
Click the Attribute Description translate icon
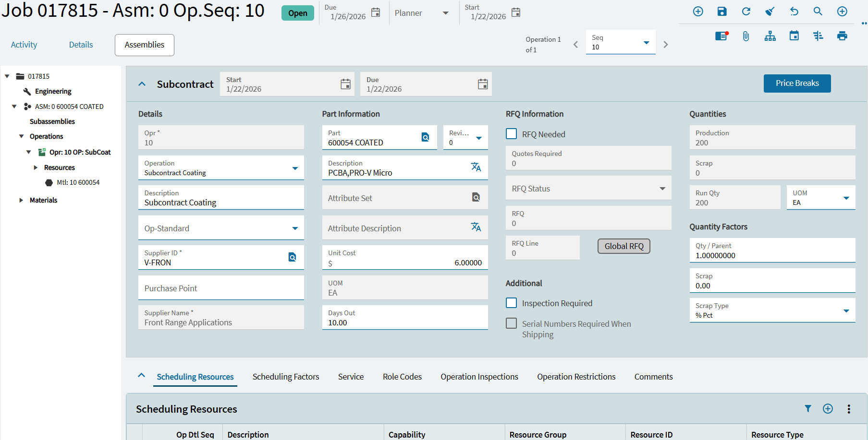coord(476,227)
